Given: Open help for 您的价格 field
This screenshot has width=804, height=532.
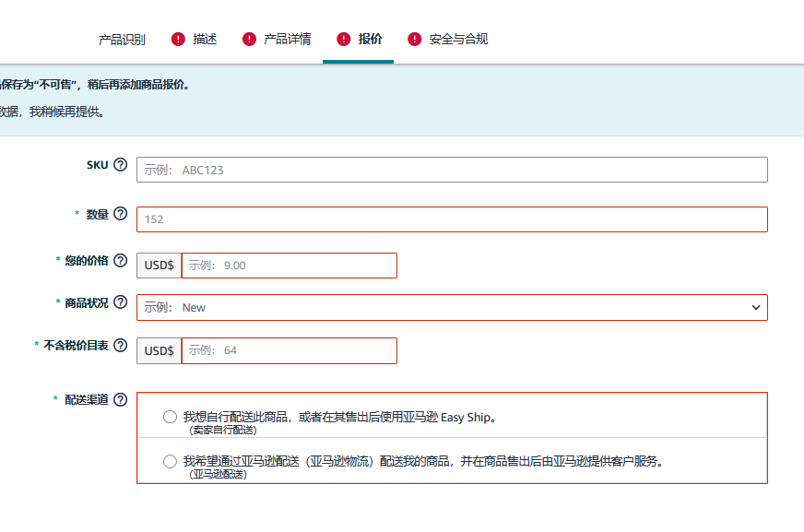Looking at the screenshot, I should click(x=121, y=259).
